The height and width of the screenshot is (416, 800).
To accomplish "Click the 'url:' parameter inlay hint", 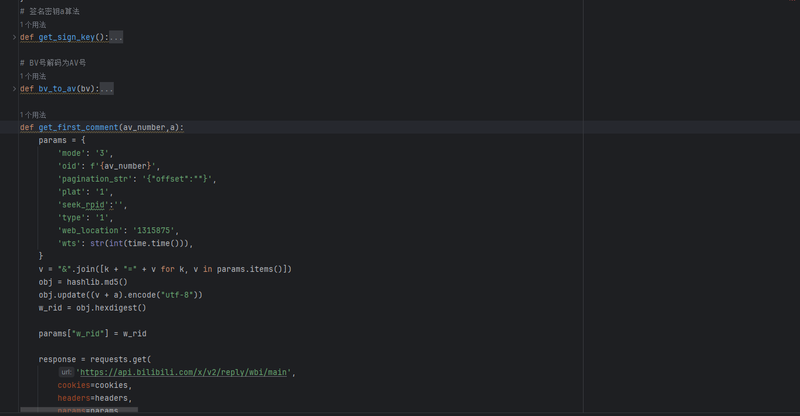I will click(66, 373).
